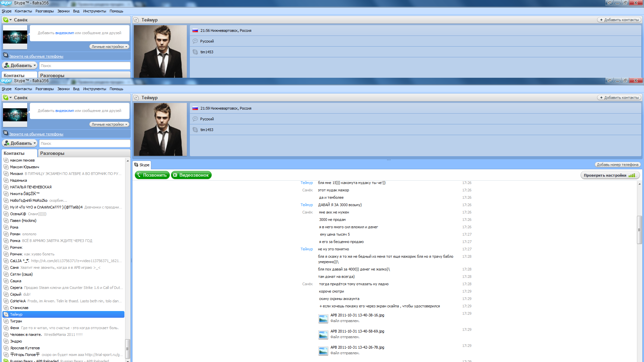
Task: Open image thumbnail for APB 2011-10-31 13-40-38-16.jpg
Action: pos(323,318)
